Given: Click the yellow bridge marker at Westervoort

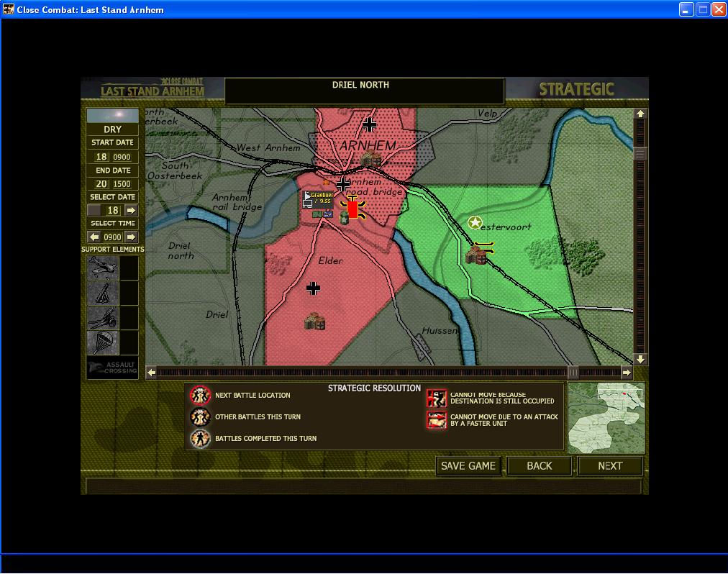Looking at the screenshot, I should tap(484, 247).
